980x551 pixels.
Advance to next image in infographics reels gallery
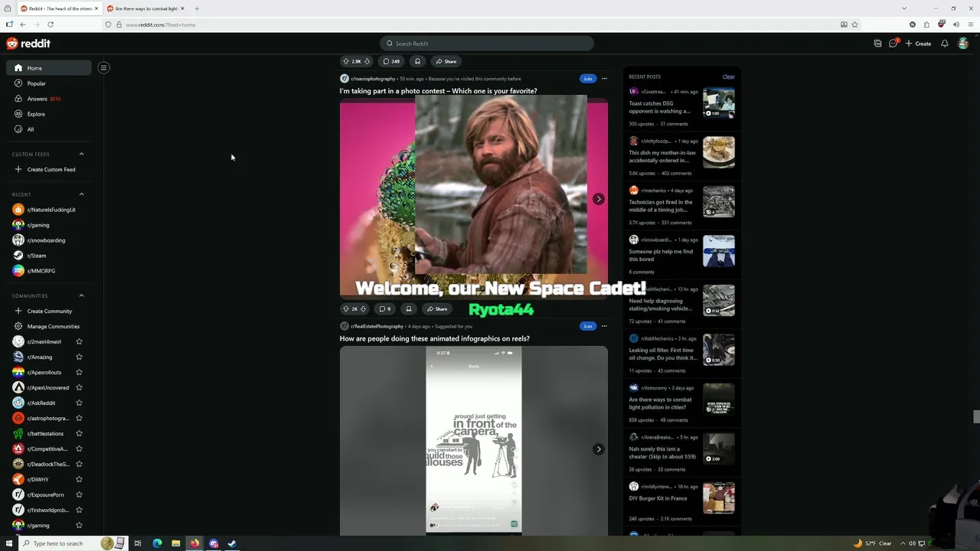pyautogui.click(x=598, y=449)
